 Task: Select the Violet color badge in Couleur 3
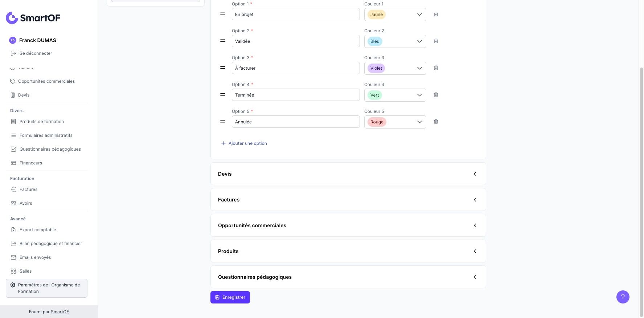point(376,68)
